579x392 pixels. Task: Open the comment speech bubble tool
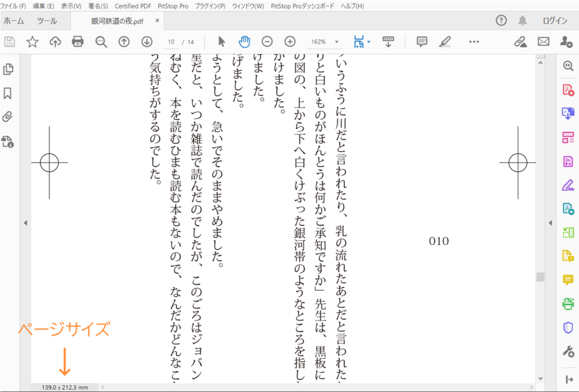pyautogui.click(x=421, y=41)
